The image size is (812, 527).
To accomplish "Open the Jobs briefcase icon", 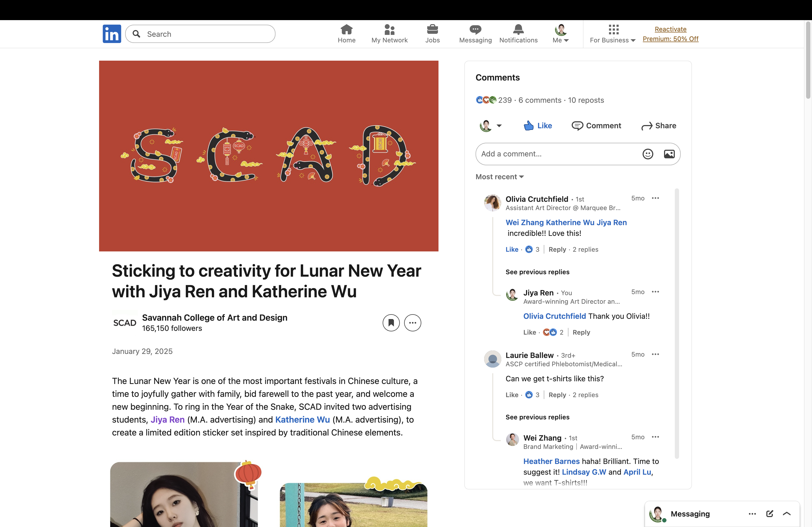I will pyautogui.click(x=432, y=30).
